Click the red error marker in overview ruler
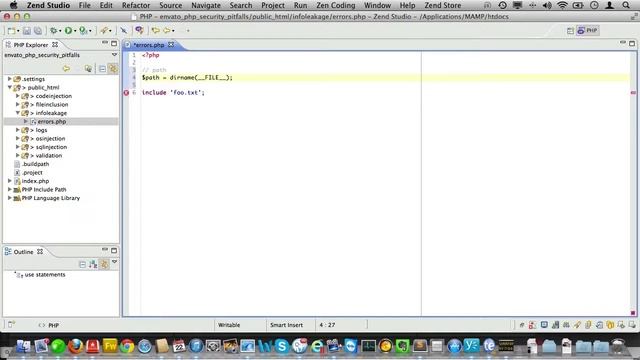The height and width of the screenshot is (360, 640). pyautogui.click(x=633, y=93)
